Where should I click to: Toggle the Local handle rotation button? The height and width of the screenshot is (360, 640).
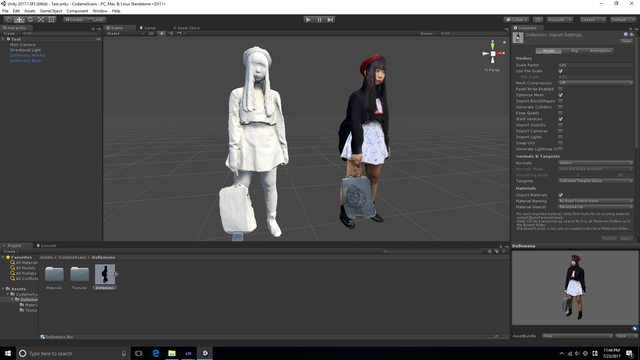(x=96, y=20)
